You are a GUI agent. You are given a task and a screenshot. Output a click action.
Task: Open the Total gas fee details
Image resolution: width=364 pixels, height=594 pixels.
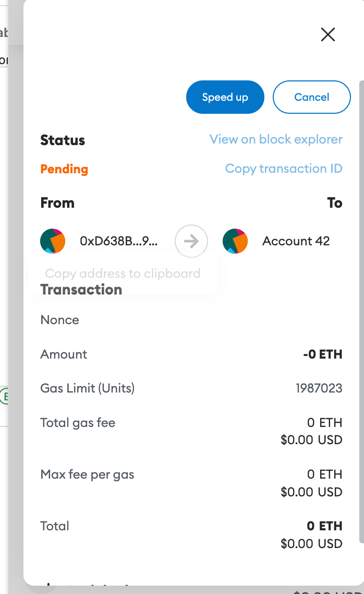77,423
